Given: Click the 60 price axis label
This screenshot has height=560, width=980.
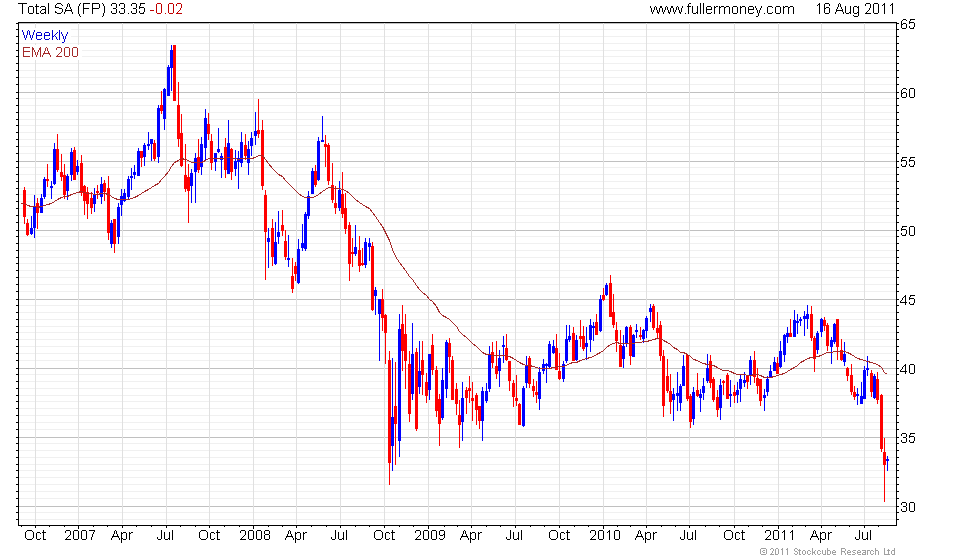Looking at the screenshot, I should click(908, 93).
